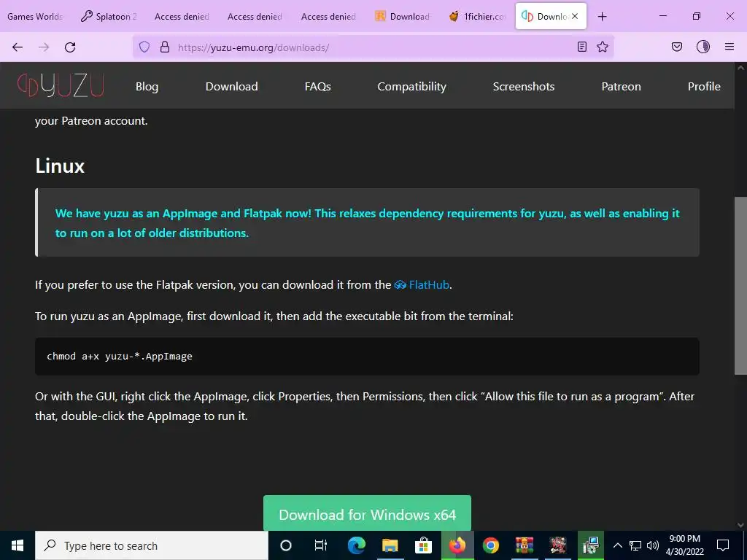Click the forward navigation arrow

click(x=44, y=47)
